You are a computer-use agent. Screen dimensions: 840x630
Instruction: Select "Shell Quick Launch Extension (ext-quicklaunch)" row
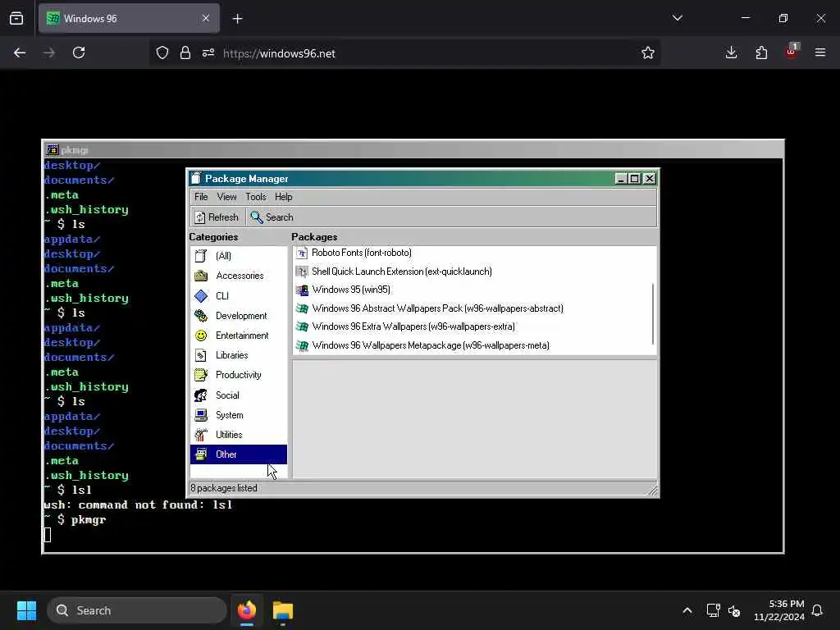point(473,272)
